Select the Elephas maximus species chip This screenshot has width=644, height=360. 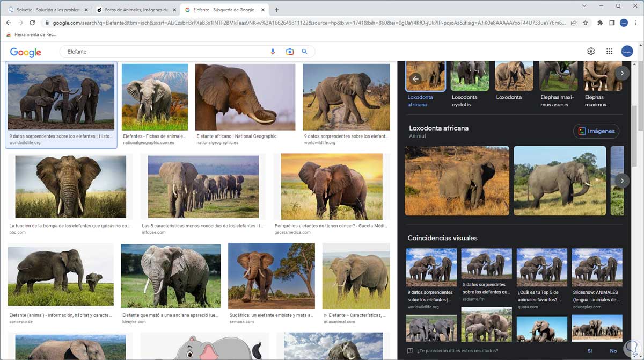coord(603,85)
